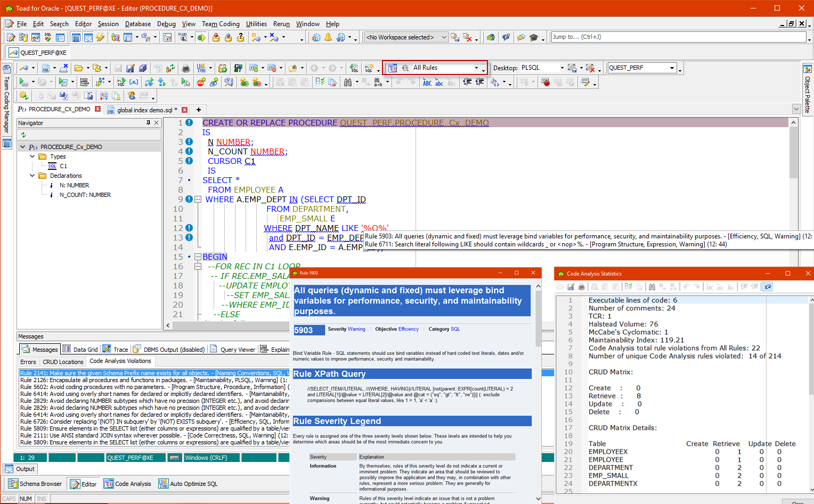Image resolution: width=814 pixels, height=504 pixels.
Task: Click the Rule 5903 window vertical scrollbar
Action: tap(538, 319)
